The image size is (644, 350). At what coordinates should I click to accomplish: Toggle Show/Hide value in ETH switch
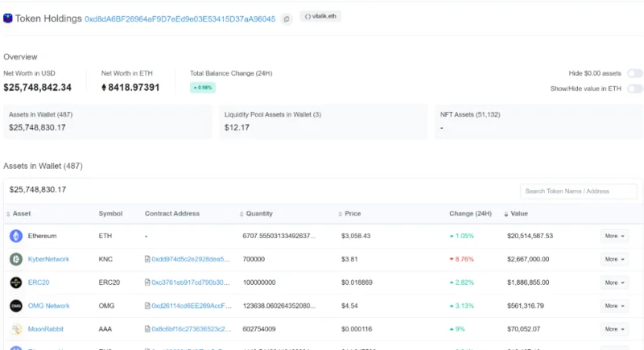coord(635,89)
